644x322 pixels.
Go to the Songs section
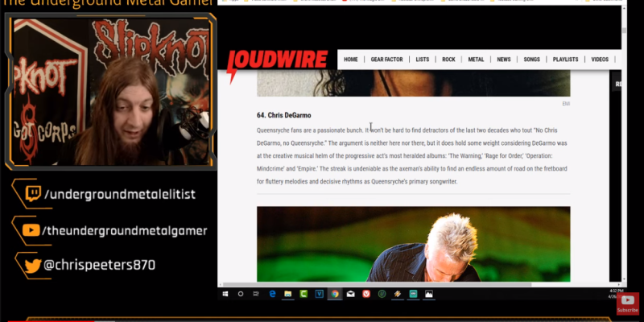point(531,60)
